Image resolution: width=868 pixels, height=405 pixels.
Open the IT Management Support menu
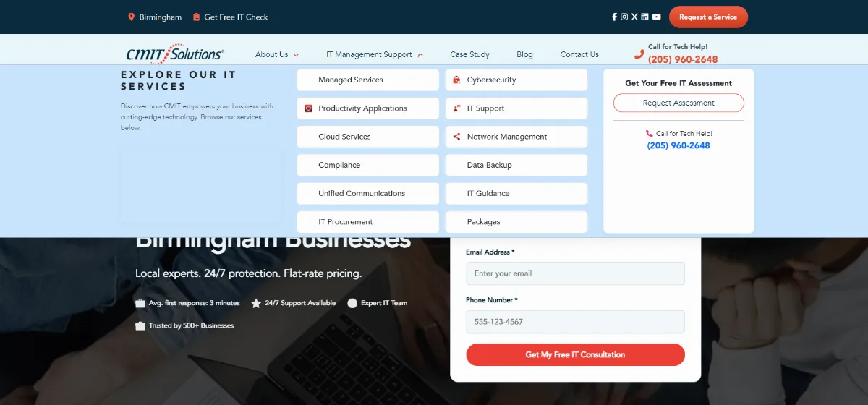tap(369, 54)
